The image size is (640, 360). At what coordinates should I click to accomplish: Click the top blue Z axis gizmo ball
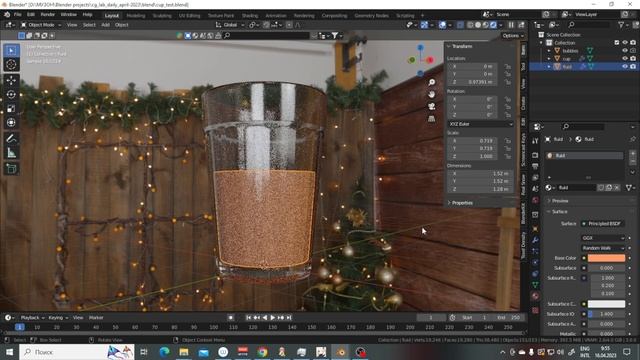click(x=420, y=48)
